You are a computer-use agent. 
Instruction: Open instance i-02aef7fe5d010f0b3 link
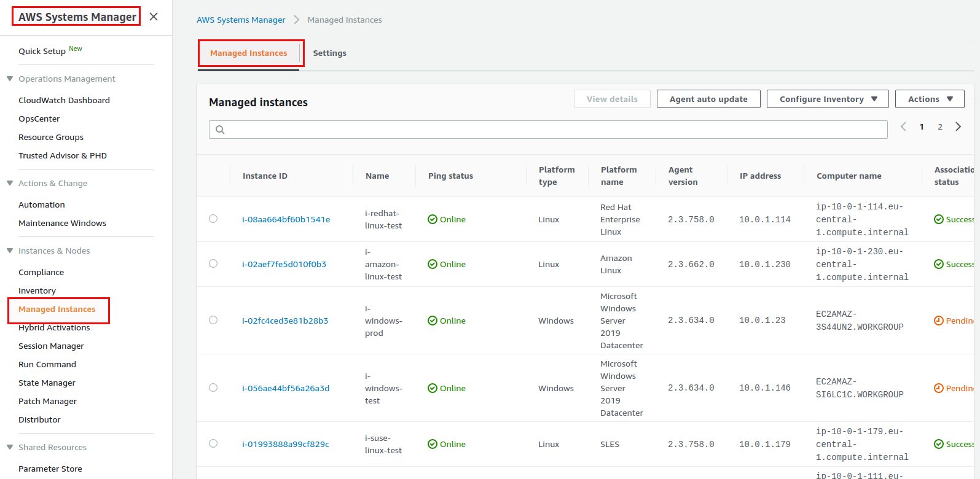(284, 264)
